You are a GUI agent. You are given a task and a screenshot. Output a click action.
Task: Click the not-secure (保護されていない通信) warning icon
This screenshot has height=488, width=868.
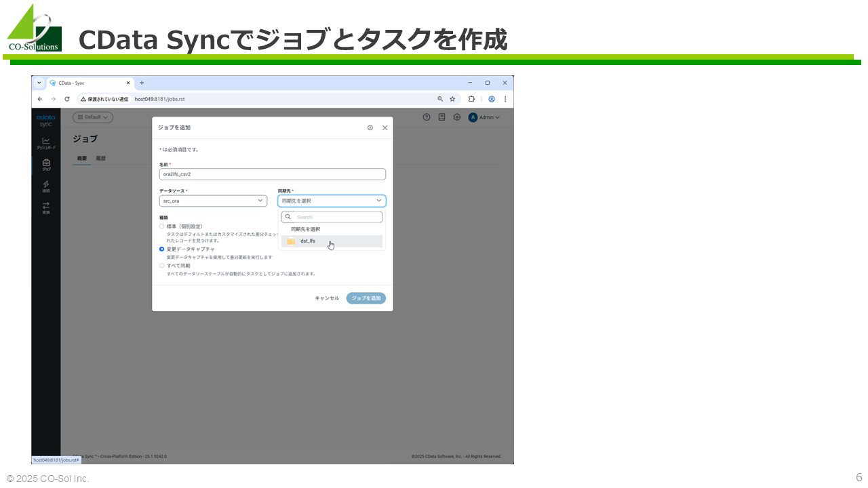[x=83, y=99]
